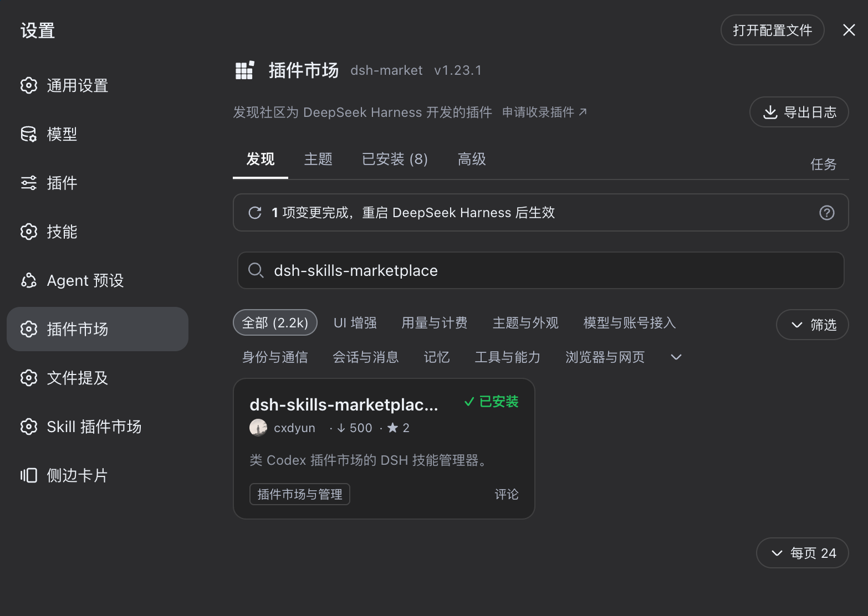
Task: Select 身份与通信 category filter
Action: (275, 357)
